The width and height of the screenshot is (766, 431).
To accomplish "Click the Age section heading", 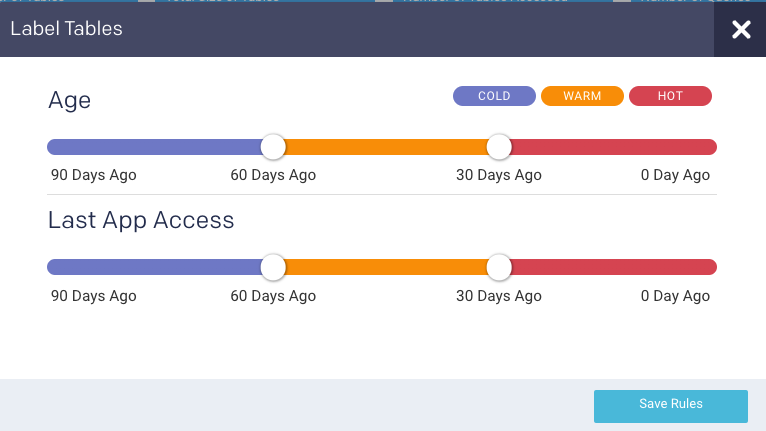I will click(x=70, y=100).
